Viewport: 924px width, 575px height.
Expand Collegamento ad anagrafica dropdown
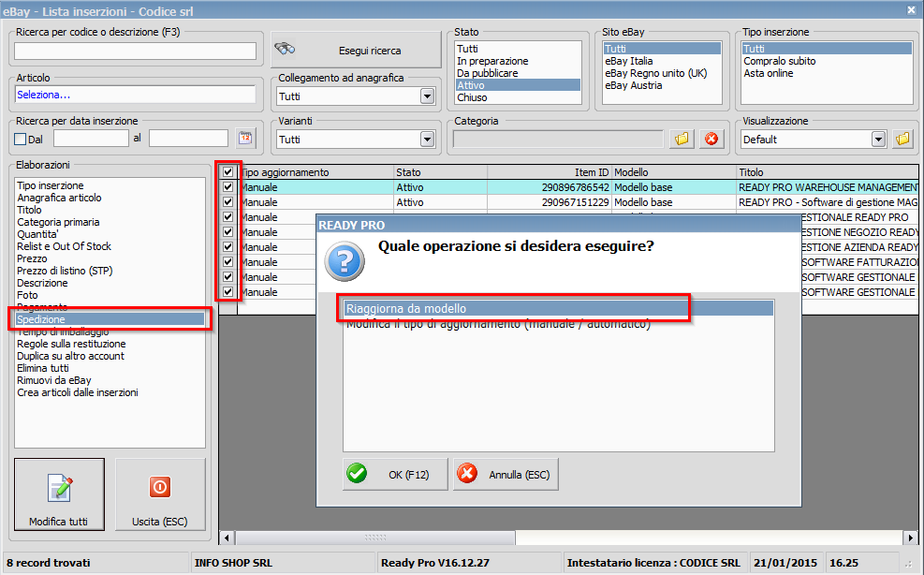[x=427, y=96]
